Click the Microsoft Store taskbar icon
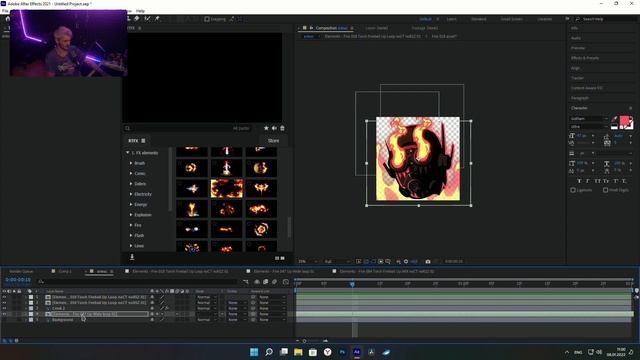Screen dimensions: 640x360 coord(313,352)
